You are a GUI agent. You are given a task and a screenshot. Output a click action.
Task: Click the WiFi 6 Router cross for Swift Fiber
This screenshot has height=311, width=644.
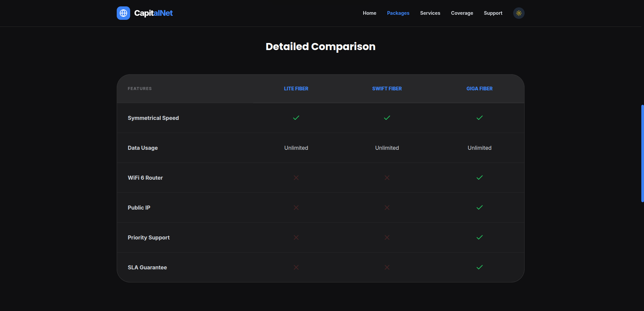387,178
